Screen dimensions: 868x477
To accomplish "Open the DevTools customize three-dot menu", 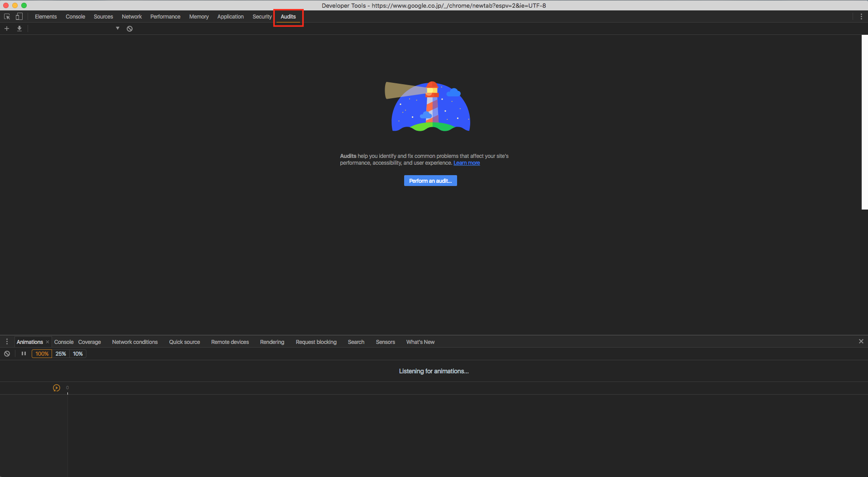I will [x=861, y=17].
